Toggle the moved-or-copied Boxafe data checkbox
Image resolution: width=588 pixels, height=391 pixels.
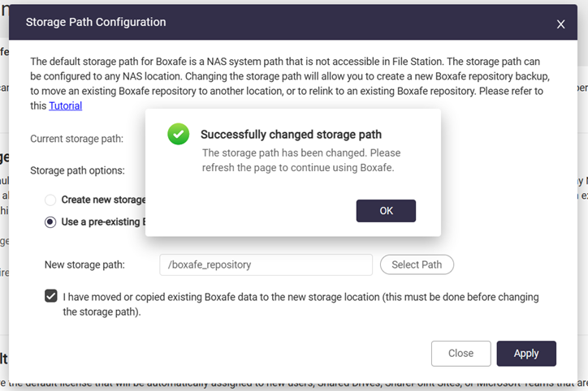(51, 297)
